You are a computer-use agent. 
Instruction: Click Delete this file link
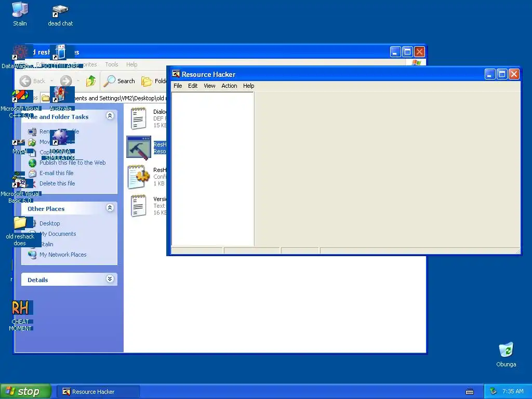coord(57,183)
